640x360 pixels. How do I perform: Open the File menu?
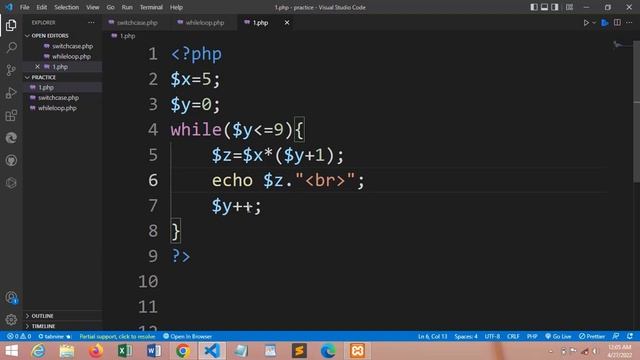(24, 7)
